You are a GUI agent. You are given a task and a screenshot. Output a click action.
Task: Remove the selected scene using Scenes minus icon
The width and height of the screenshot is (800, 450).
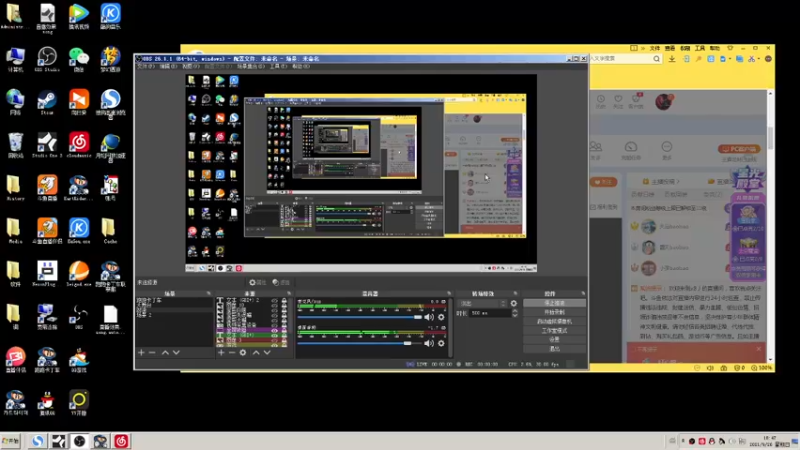[152, 353]
